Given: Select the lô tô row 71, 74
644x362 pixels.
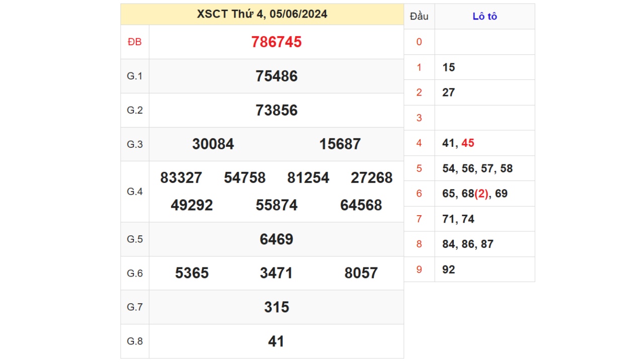Looking at the screenshot, I should (x=458, y=219).
